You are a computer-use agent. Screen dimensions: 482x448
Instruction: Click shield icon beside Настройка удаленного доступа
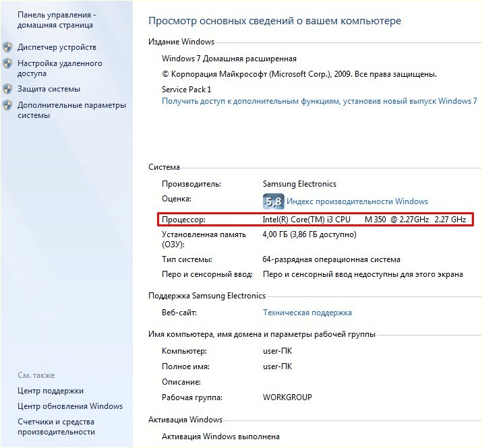7,63
